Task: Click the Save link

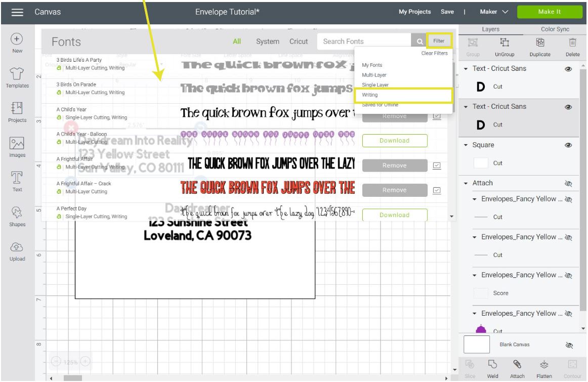Action: point(447,12)
